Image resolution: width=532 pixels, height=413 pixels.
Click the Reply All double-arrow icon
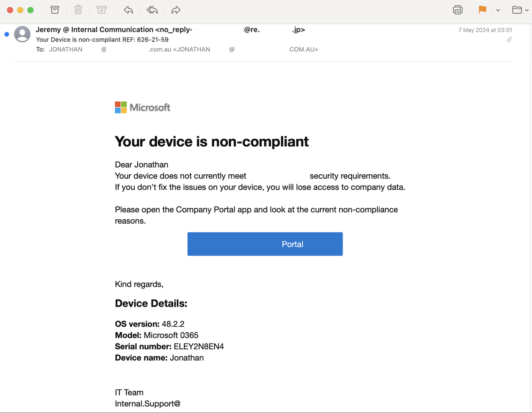(x=152, y=10)
